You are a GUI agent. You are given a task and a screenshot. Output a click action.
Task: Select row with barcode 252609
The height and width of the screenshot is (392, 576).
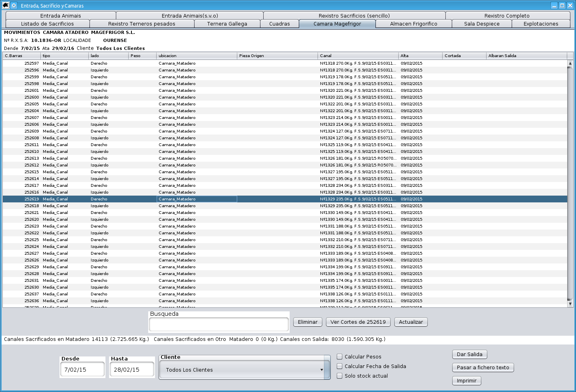click(x=285, y=131)
